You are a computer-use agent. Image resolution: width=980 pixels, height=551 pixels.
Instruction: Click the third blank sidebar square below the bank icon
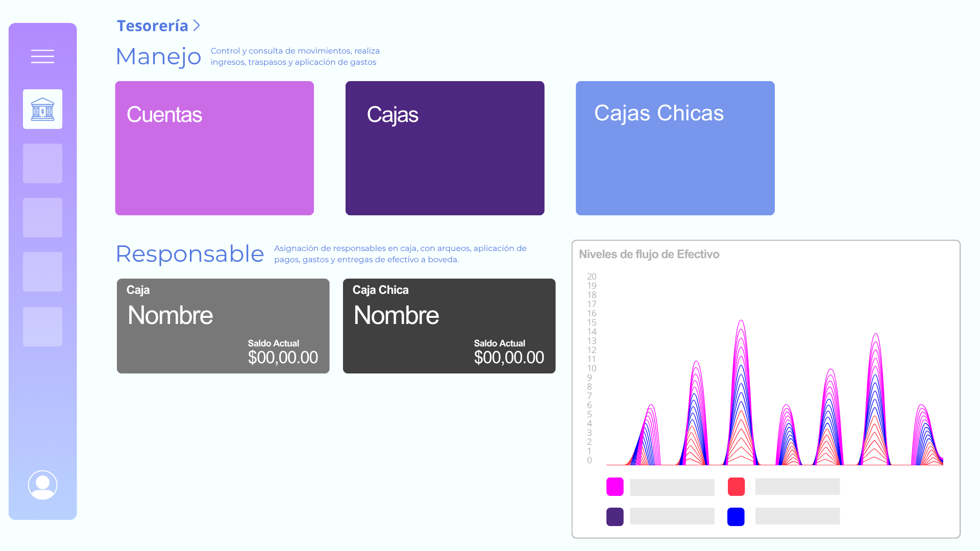click(42, 272)
